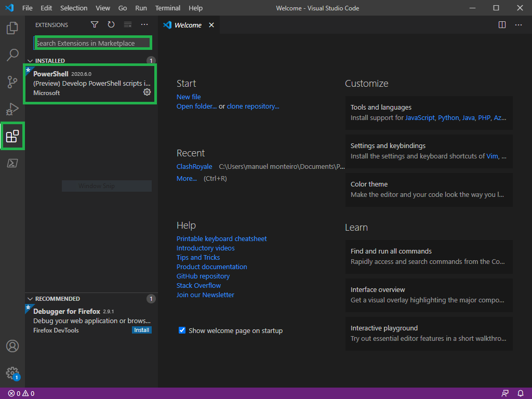
Task: Open the View menu
Action: (103, 8)
